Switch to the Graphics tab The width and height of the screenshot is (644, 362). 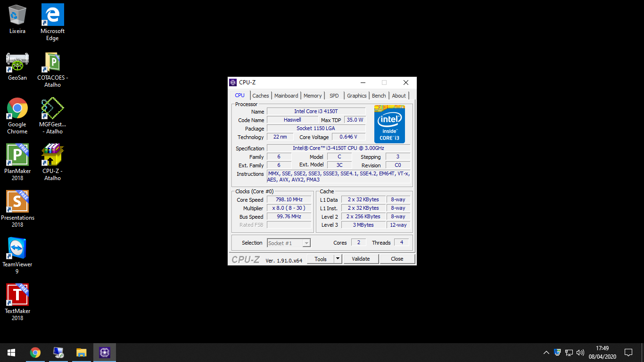click(357, 96)
